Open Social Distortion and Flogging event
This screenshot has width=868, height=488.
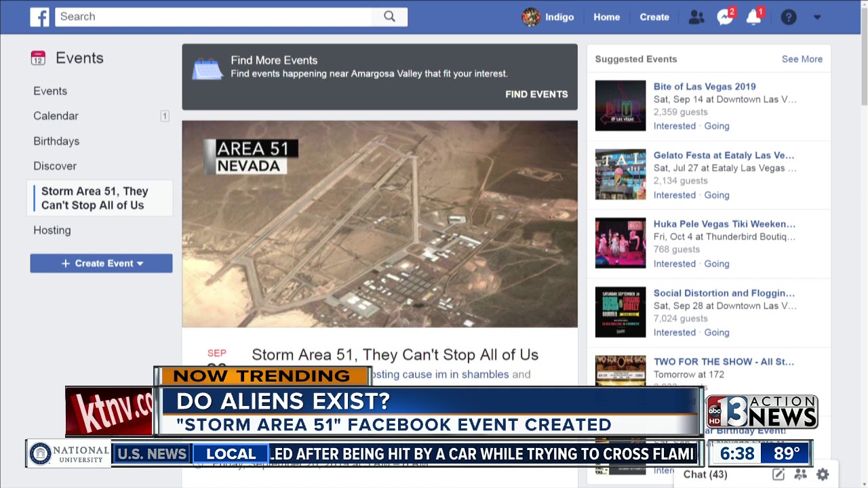coord(724,293)
